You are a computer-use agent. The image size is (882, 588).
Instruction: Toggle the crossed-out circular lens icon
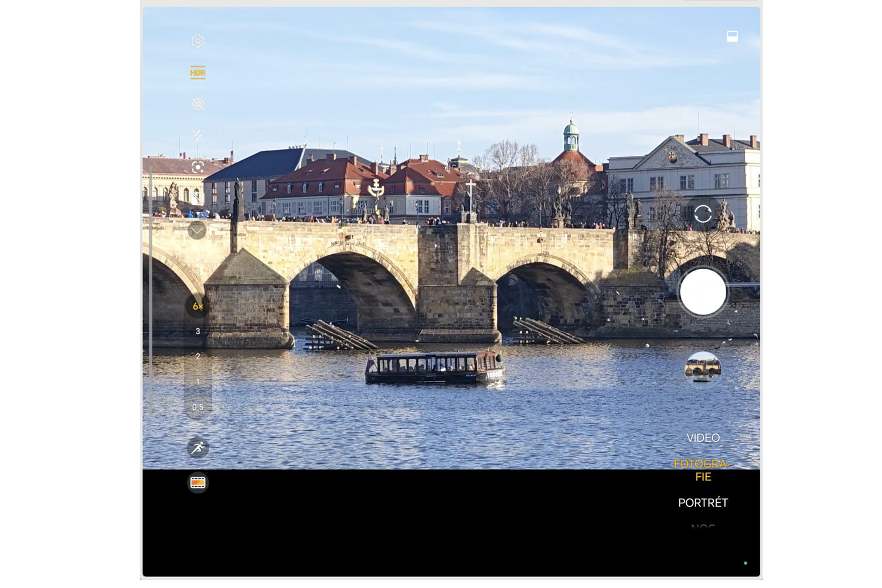[198, 105]
